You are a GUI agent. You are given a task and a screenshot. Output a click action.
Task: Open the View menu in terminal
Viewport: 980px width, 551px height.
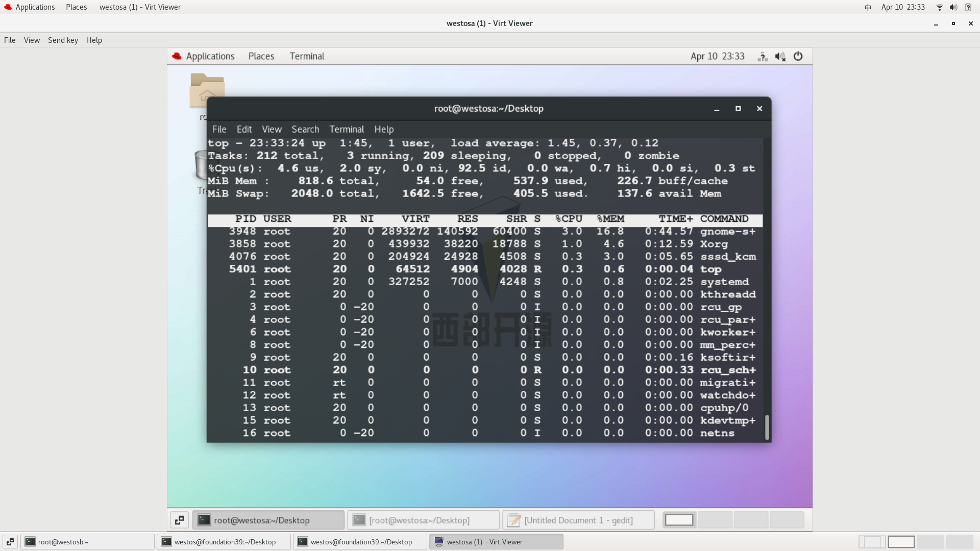[272, 129]
